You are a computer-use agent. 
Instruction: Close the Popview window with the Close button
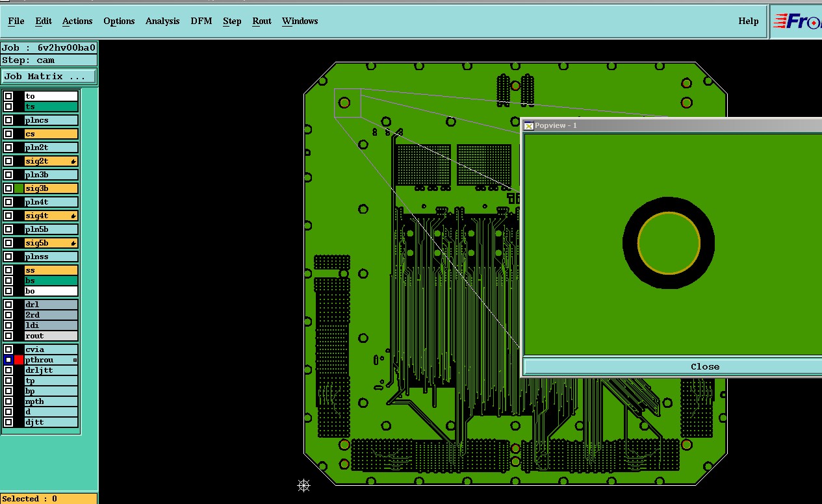pyautogui.click(x=673, y=366)
